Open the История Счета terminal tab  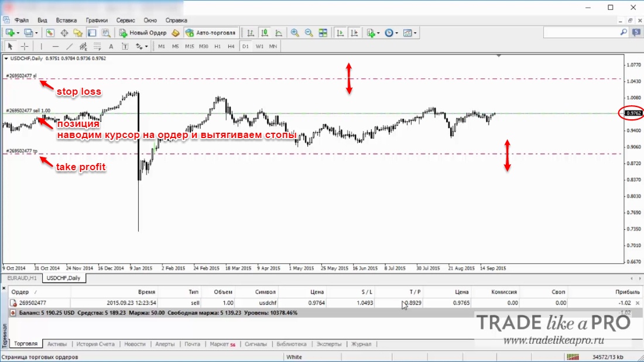(95, 344)
